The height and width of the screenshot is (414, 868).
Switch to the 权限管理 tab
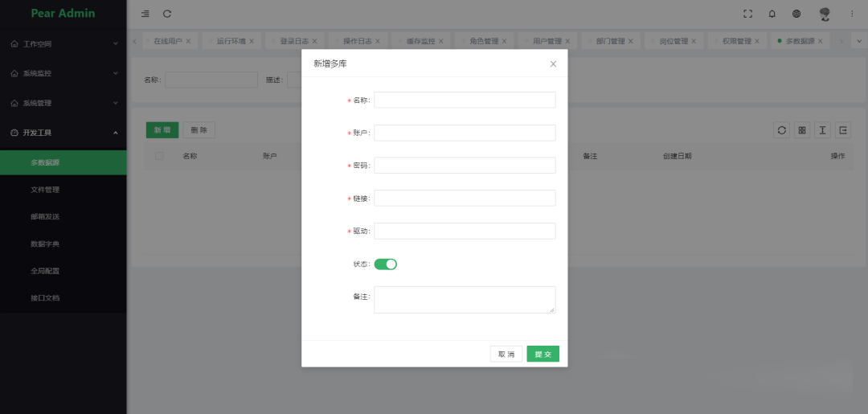736,41
